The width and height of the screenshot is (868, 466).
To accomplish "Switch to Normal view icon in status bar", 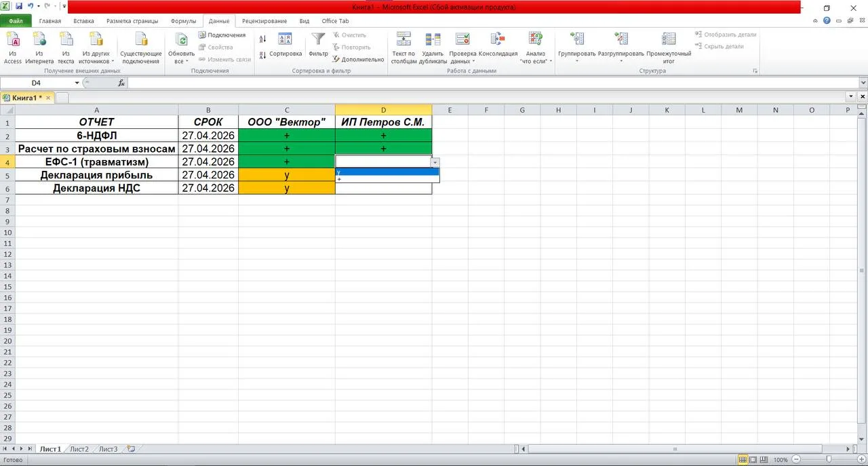I will 743,460.
